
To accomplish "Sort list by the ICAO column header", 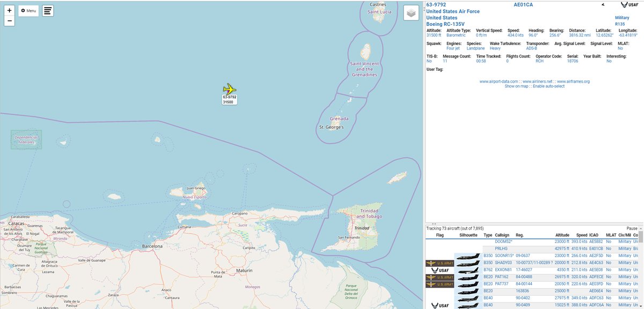I will click(595, 236).
